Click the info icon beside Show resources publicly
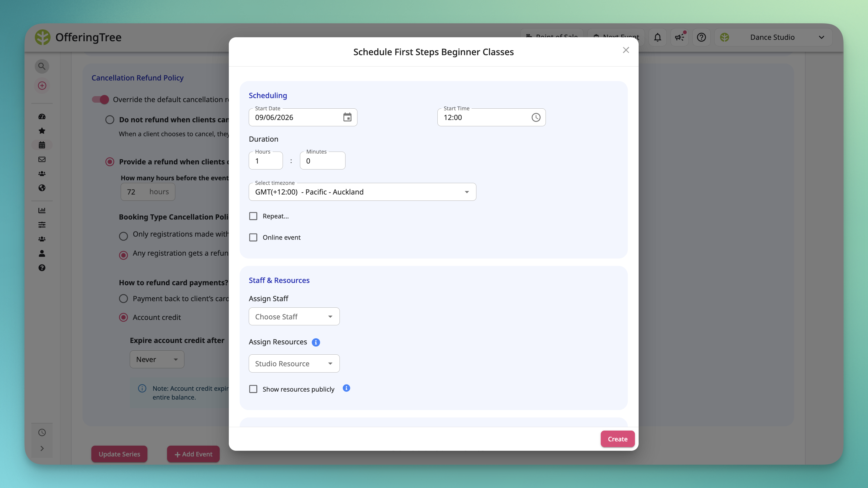The image size is (868, 488). click(x=346, y=388)
